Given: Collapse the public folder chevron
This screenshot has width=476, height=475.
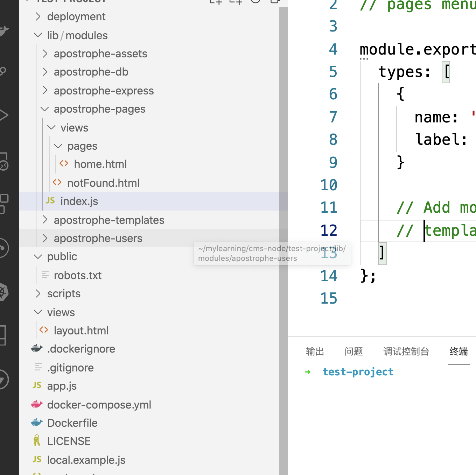Looking at the screenshot, I should [38, 256].
